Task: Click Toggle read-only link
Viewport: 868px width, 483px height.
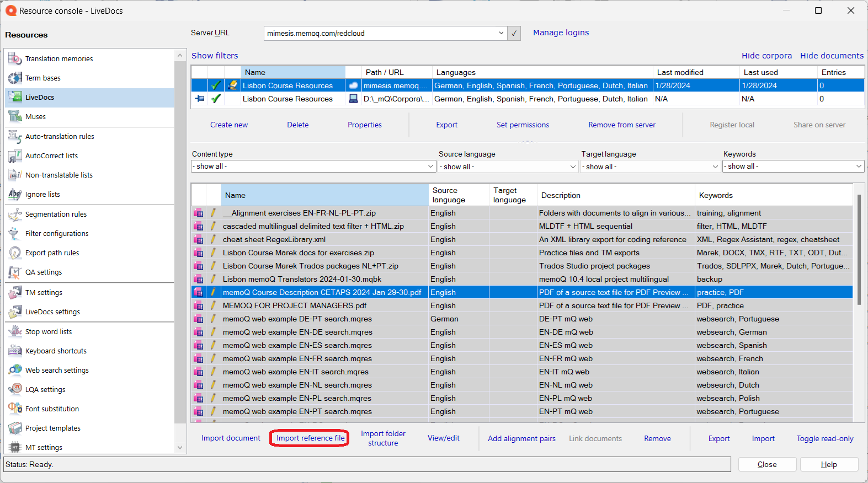Action: 825,438
